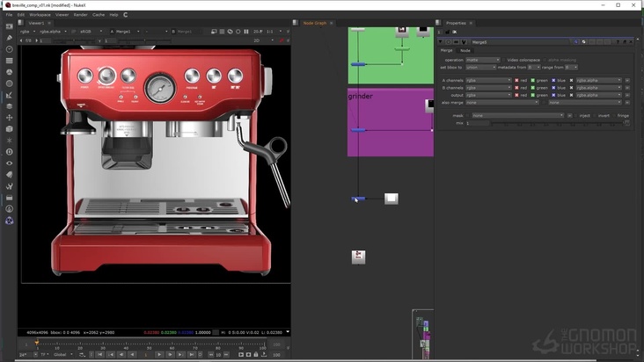The width and height of the screenshot is (644, 362).
Task: Open the Workspace menu
Action: 40,14
